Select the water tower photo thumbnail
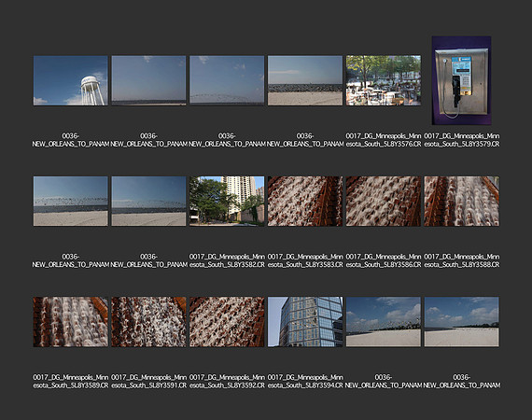The width and height of the screenshot is (532, 420). click(x=71, y=81)
